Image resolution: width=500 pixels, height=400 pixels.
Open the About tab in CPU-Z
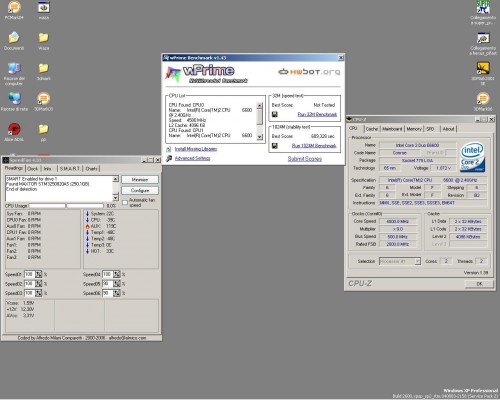click(448, 129)
